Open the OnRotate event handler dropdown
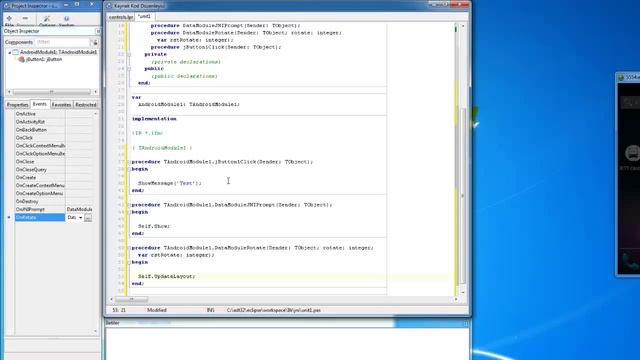 [80, 218]
